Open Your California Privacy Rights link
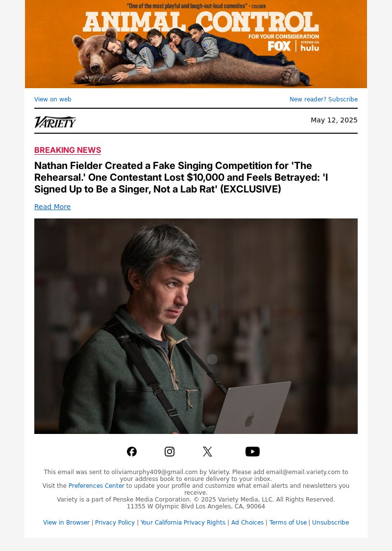The width and height of the screenshot is (392, 551). [183, 523]
